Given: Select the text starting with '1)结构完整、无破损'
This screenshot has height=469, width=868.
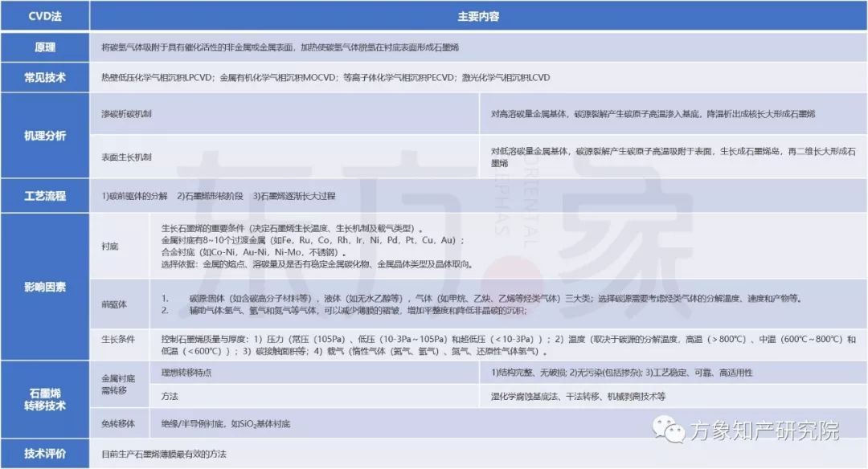Looking at the screenshot, I should [x=621, y=373].
